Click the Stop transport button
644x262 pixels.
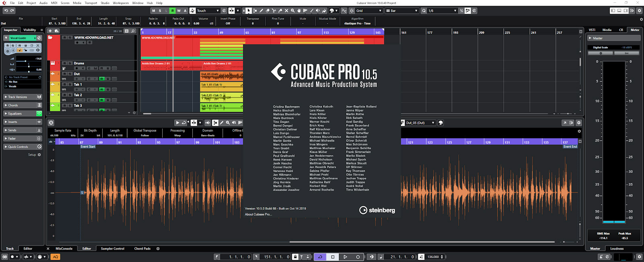pos(332,257)
